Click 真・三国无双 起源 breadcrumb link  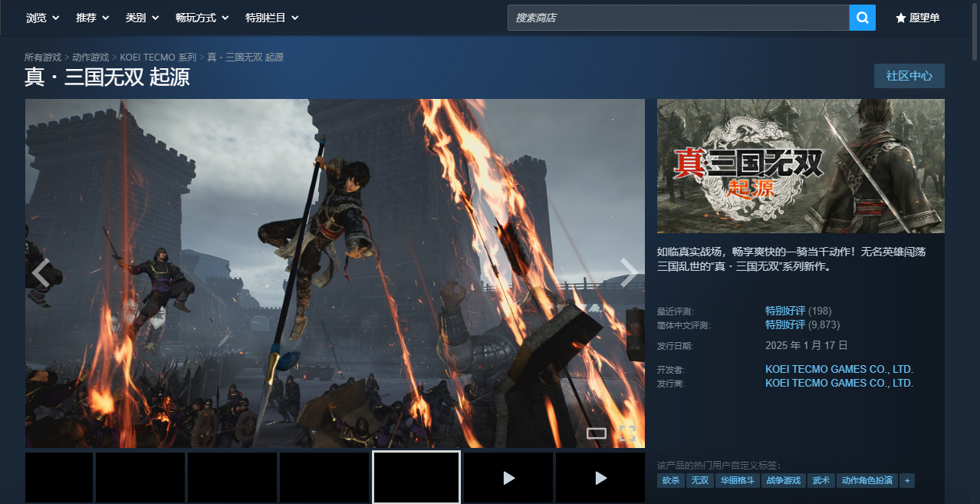pos(245,58)
